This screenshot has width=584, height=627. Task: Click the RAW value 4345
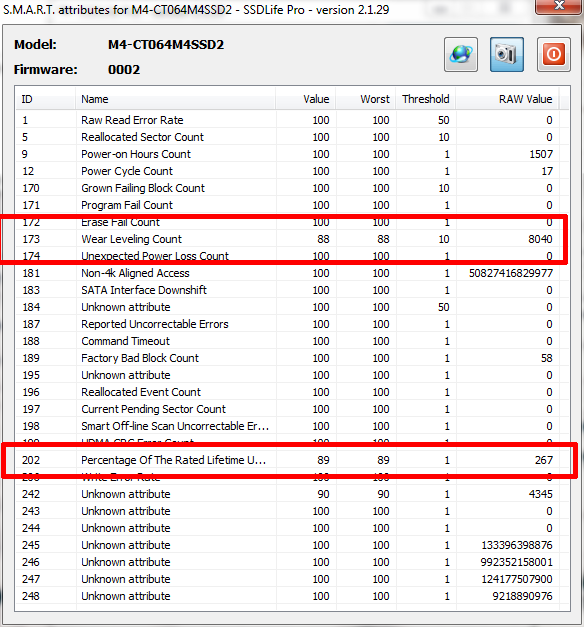click(x=541, y=494)
